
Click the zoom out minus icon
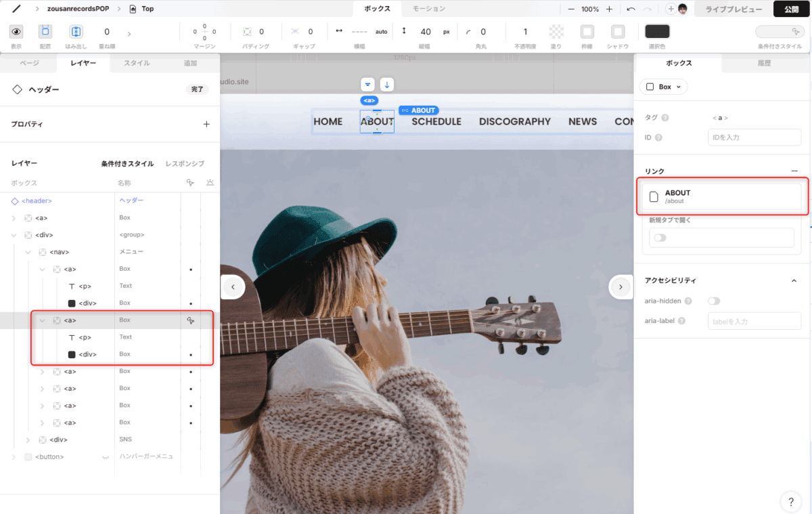point(571,9)
